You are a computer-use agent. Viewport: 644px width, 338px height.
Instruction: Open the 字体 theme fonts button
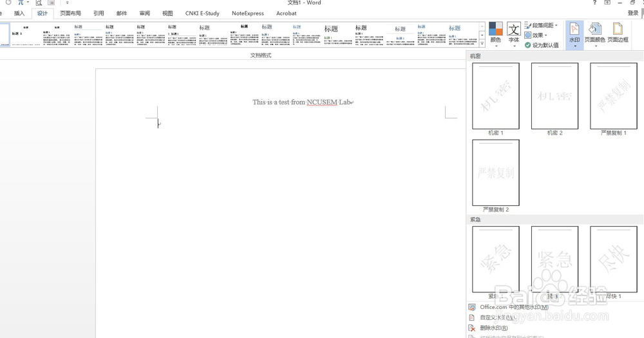514,35
